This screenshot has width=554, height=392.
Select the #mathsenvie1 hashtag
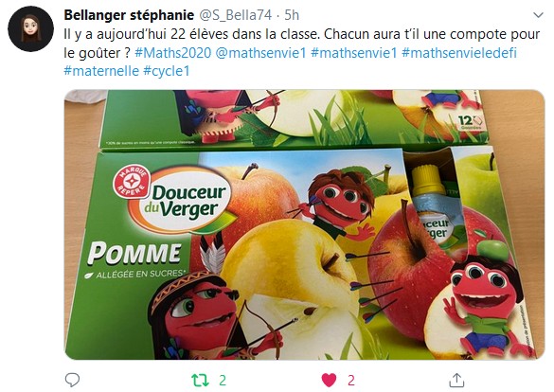[354, 53]
